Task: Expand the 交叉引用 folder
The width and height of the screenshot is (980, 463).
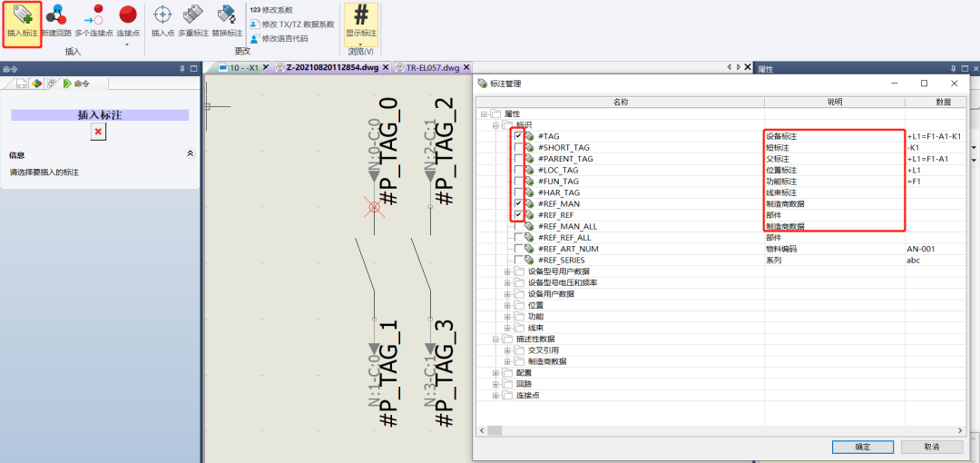Action: [x=507, y=350]
